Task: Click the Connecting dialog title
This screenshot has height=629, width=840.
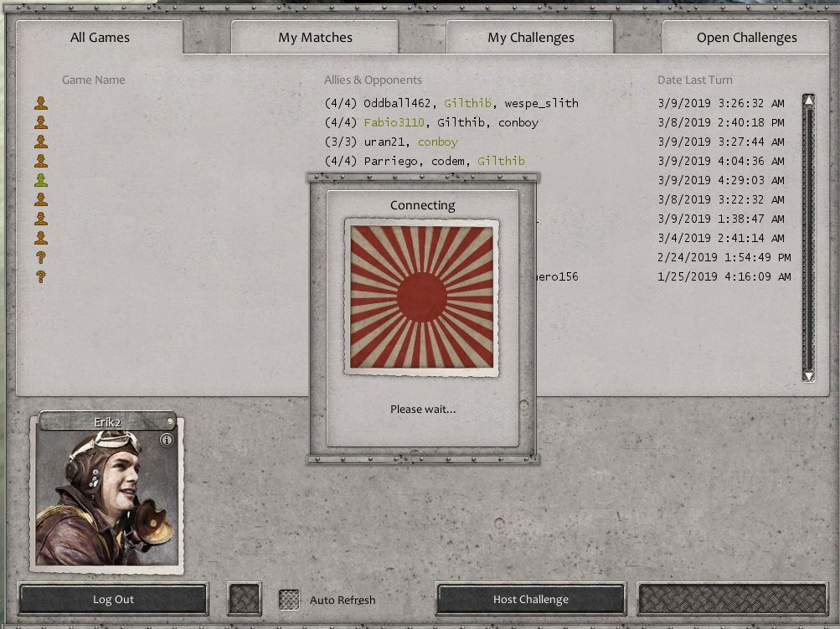Action: 422,205
